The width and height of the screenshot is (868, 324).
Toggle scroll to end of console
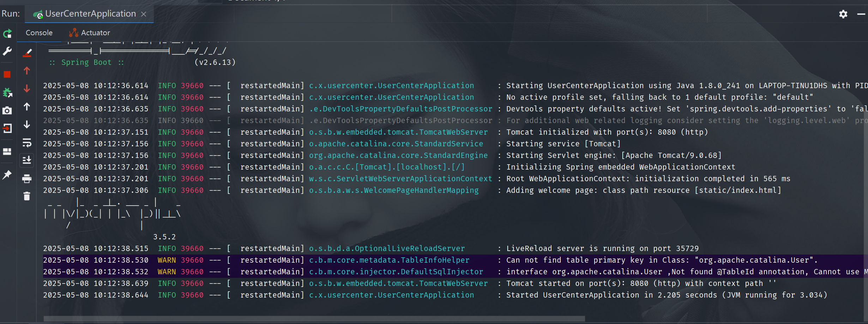[27, 160]
